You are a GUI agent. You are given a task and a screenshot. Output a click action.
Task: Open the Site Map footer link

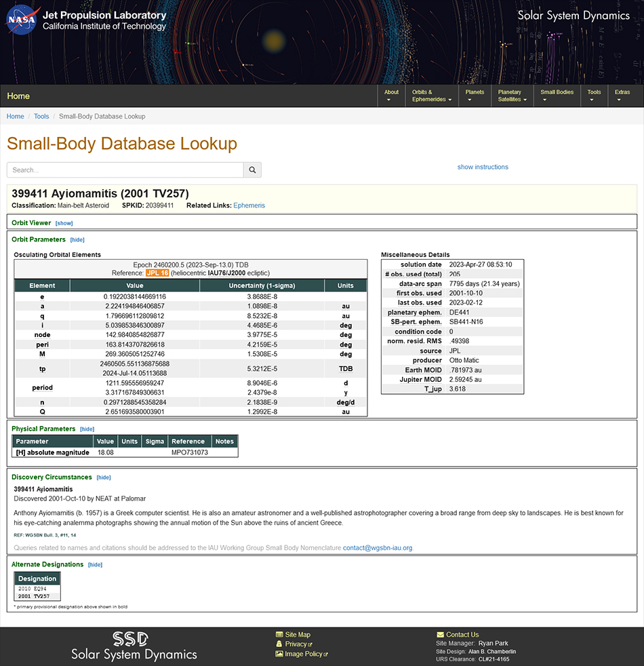point(298,635)
